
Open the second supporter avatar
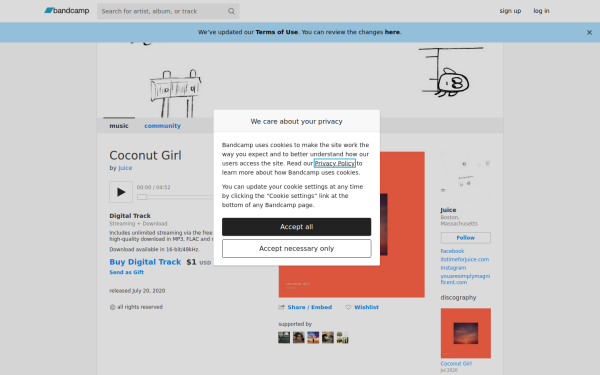click(298, 338)
